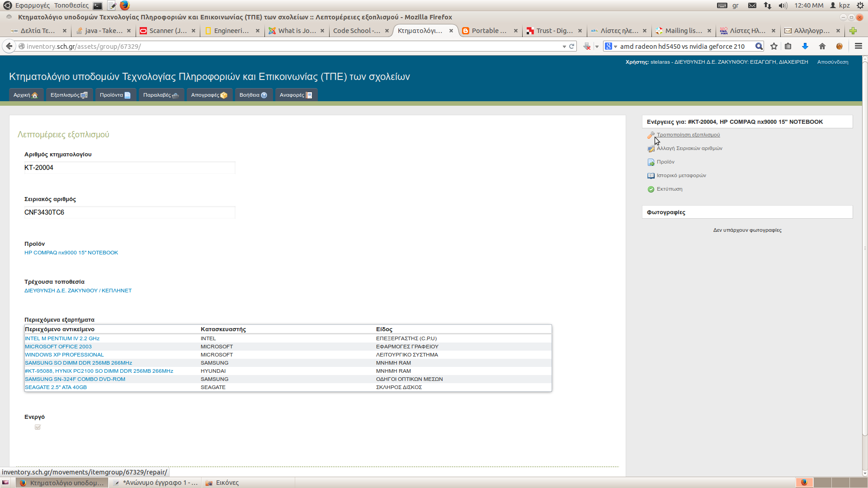
Task: Toggle the Ενεργό checkbox
Action: pos(38,427)
